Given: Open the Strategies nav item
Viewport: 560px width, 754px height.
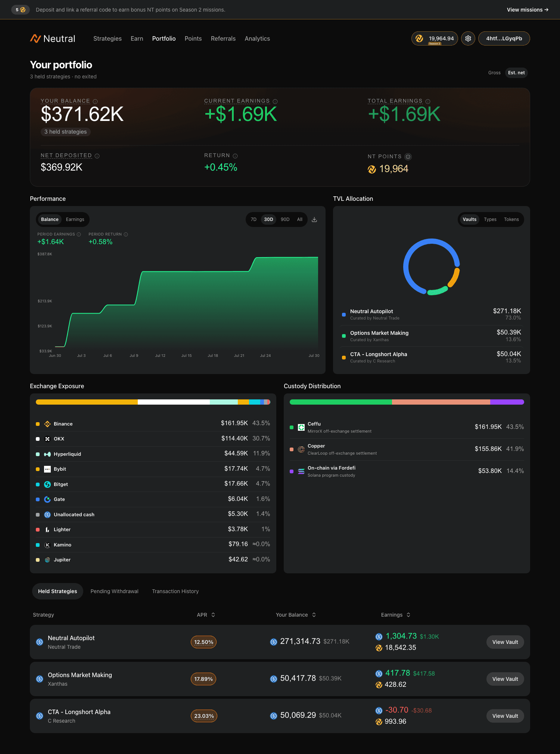Looking at the screenshot, I should [108, 38].
